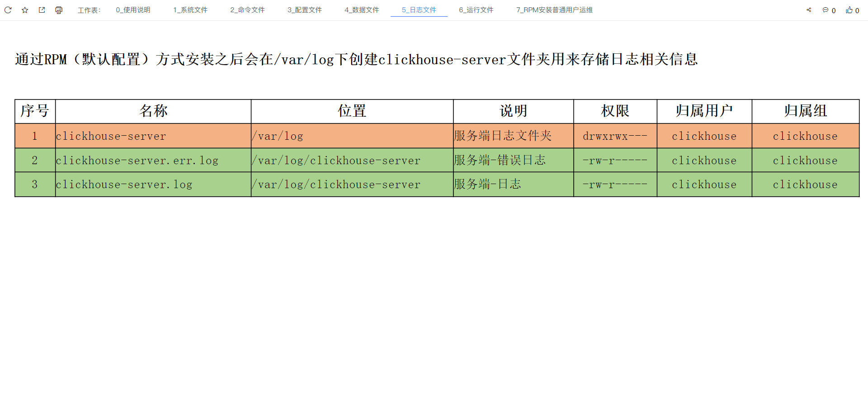
Task: Switch to the 0_使用说明 sheet
Action: [133, 10]
